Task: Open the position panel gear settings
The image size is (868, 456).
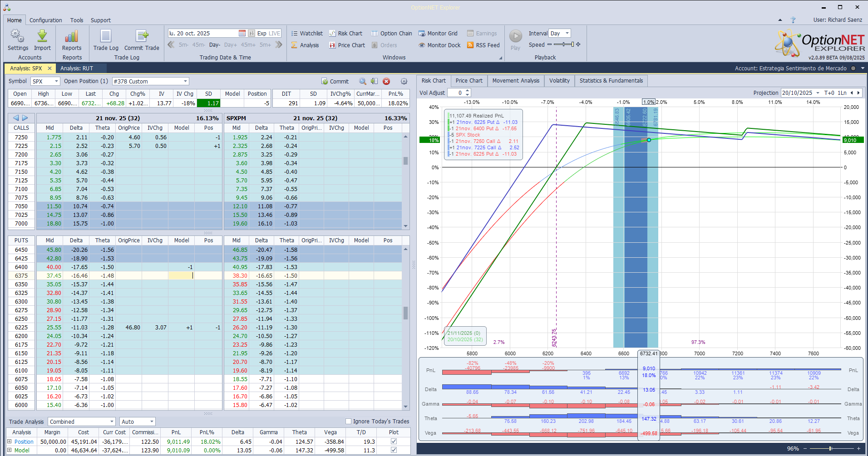Action: coord(404,81)
